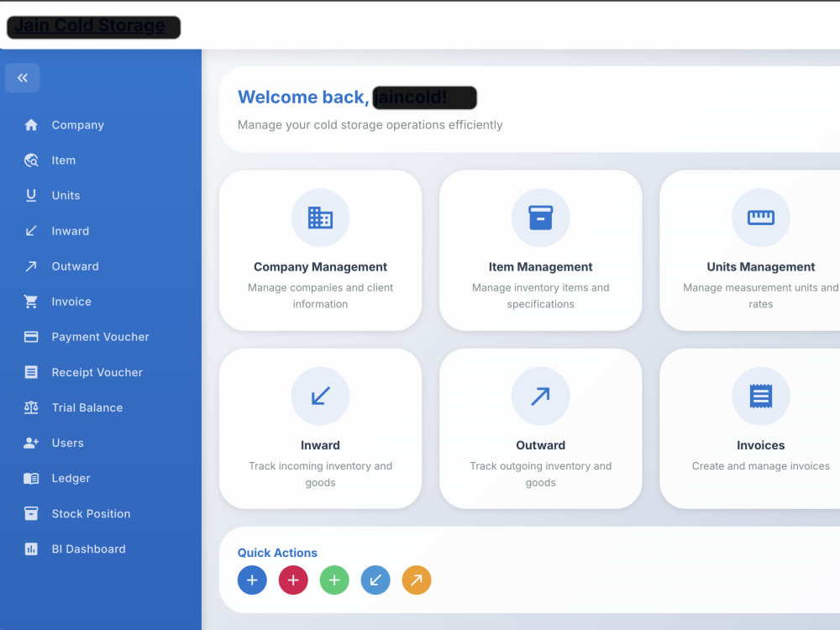840x630 pixels.
Task: Click the ruler icon on Units Management card
Action: pyautogui.click(x=761, y=218)
